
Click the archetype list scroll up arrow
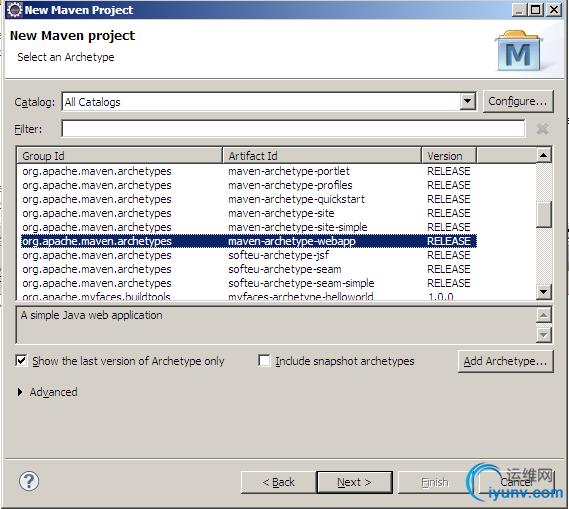[x=543, y=155]
